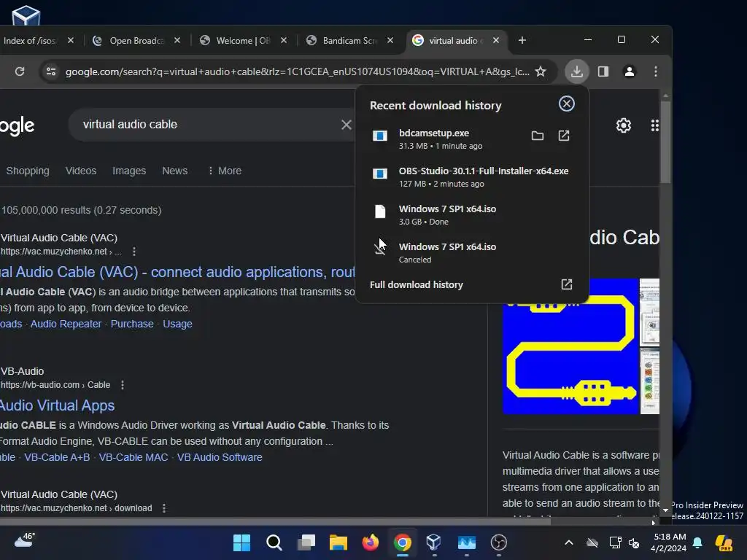The image size is (747, 560).
Task: Open Google apps grid
Action: point(654,125)
